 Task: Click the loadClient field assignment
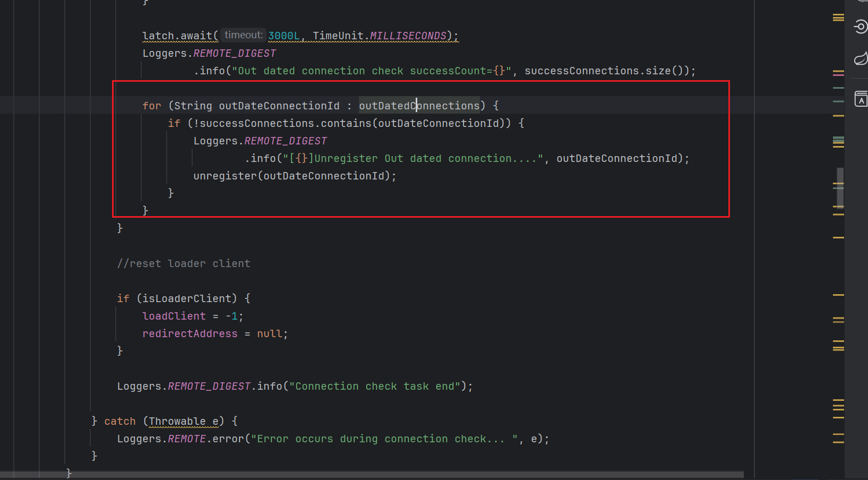[x=174, y=316]
